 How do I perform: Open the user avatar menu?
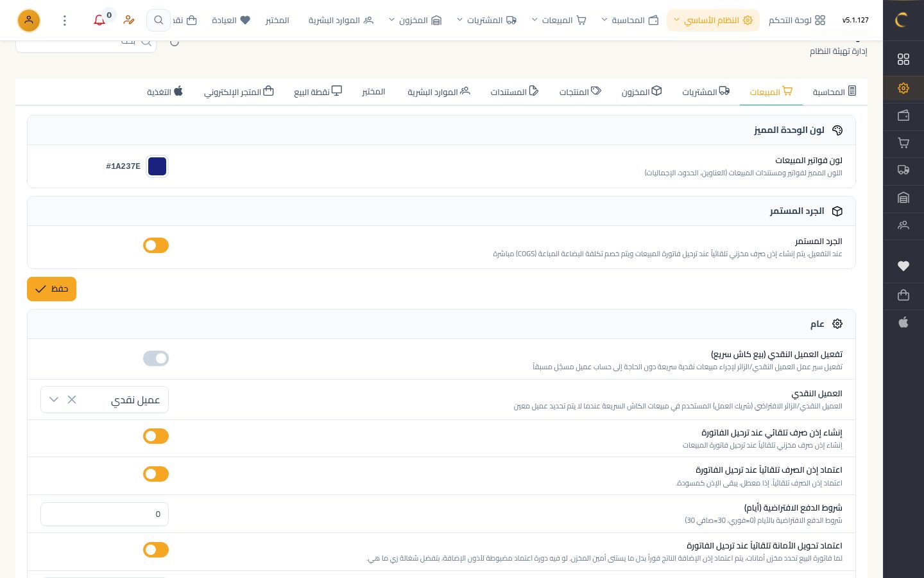point(29,20)
